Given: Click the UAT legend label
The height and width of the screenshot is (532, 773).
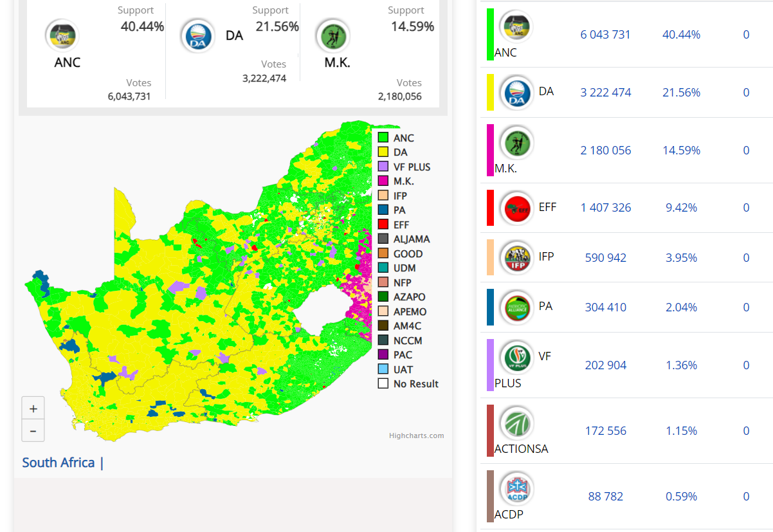Looking at the screenshot, I should [x=403, y=369].
